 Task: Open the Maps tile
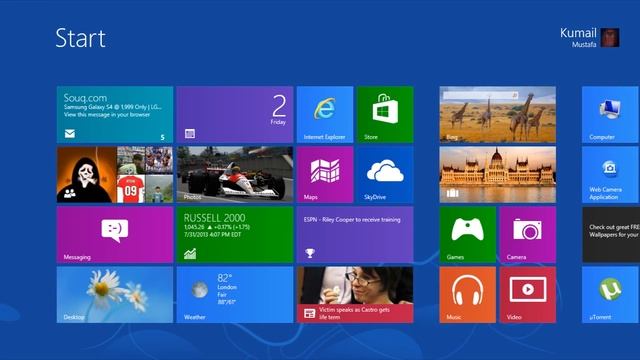[x=325, y=175]
